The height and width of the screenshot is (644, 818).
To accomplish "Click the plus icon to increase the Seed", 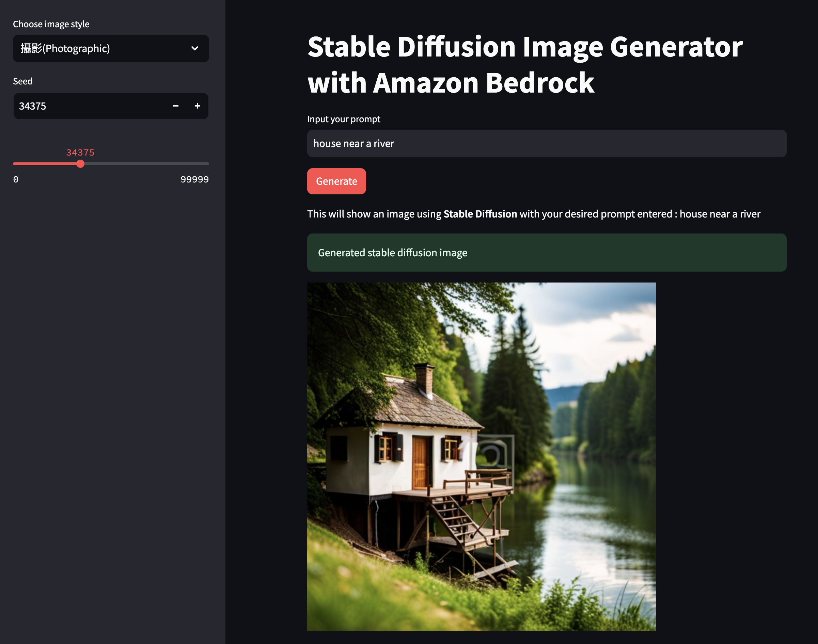I will click(197, 106).
